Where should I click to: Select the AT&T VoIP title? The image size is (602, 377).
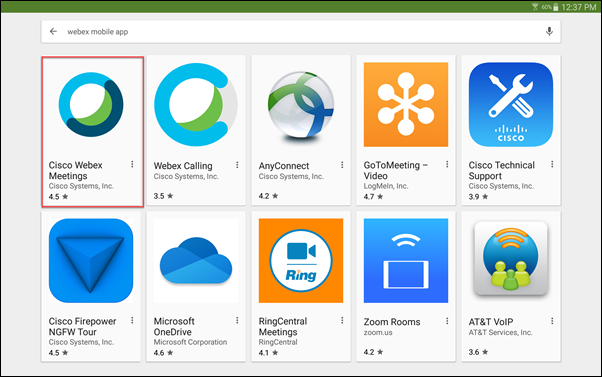tap(491, 322)
